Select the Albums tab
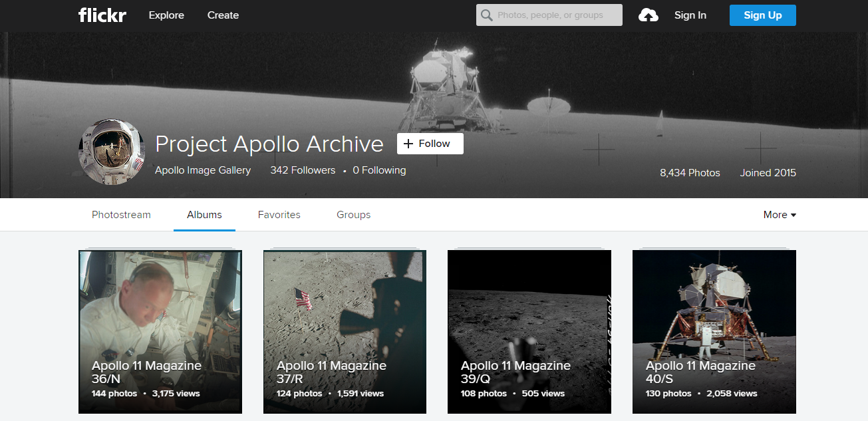The width and height of the screenshot is (868, 421). [x=204, y=215]
